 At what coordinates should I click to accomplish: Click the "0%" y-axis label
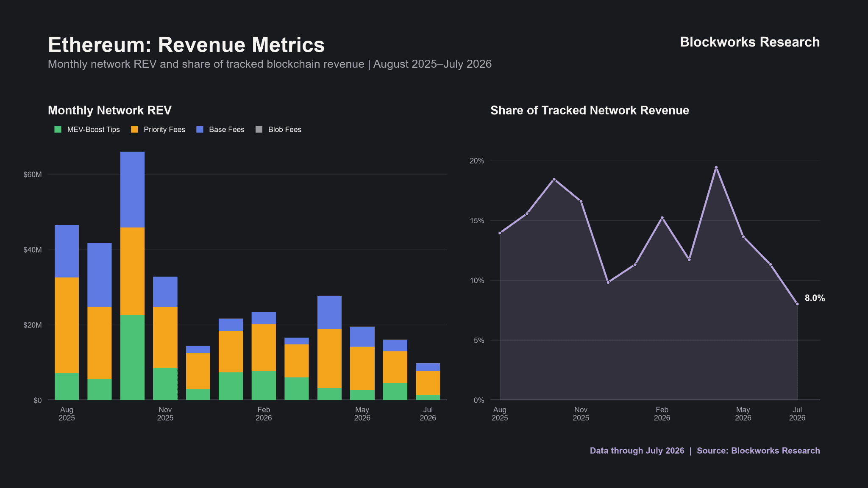pyautogui.click(x=479, y=400)
